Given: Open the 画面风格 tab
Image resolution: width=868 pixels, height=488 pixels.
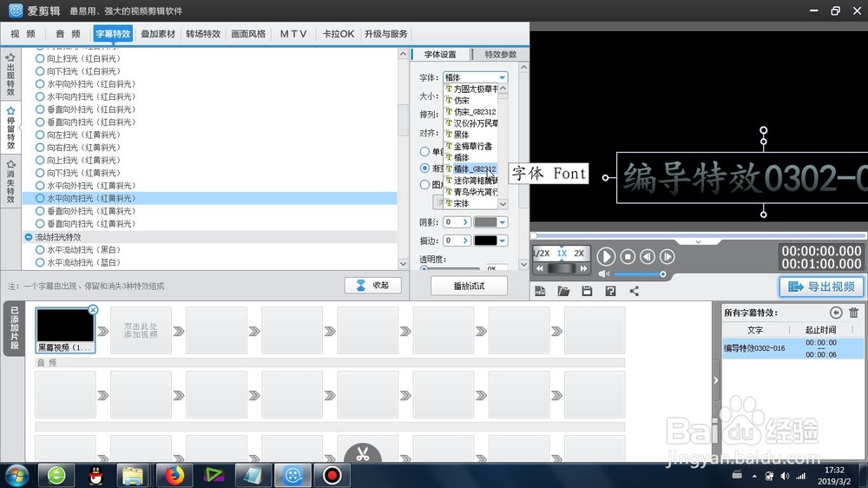Looking at the screenshot, I should point(248,34).
